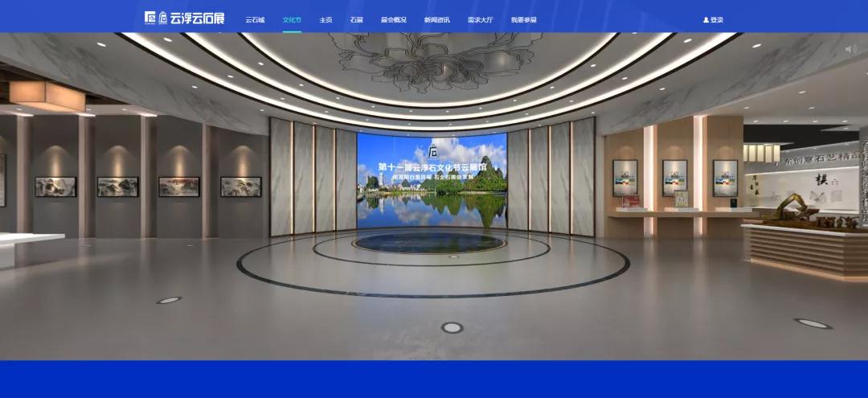Click the central curved display screen
The height and width of the screenshot is (398, 868).
(432, 179)
